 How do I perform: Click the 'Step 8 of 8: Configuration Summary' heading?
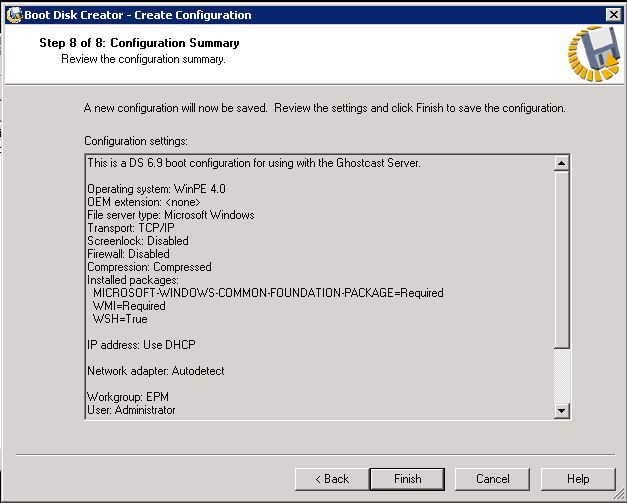139,43
